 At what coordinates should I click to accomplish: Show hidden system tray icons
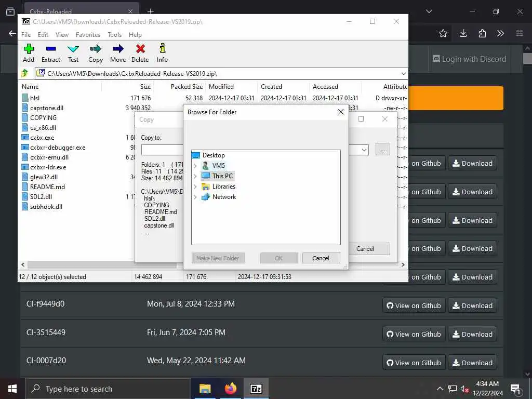pyautogui.click(x=440, y=389)
